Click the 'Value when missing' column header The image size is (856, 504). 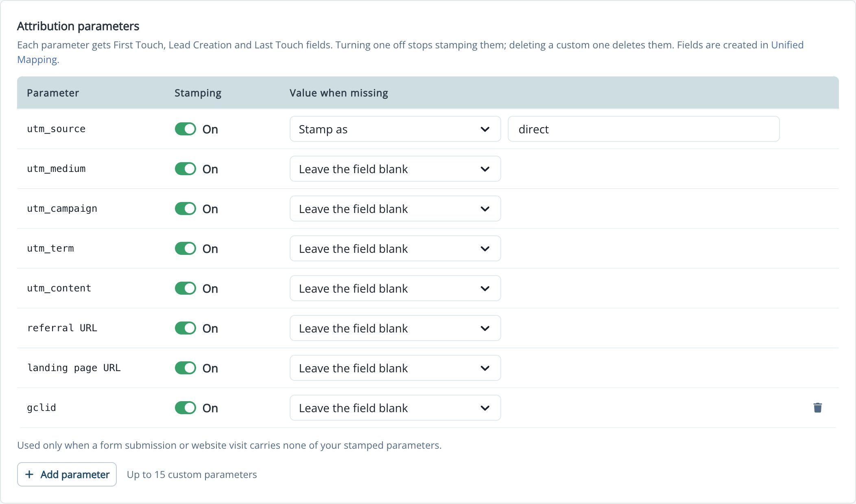[339, 93]
